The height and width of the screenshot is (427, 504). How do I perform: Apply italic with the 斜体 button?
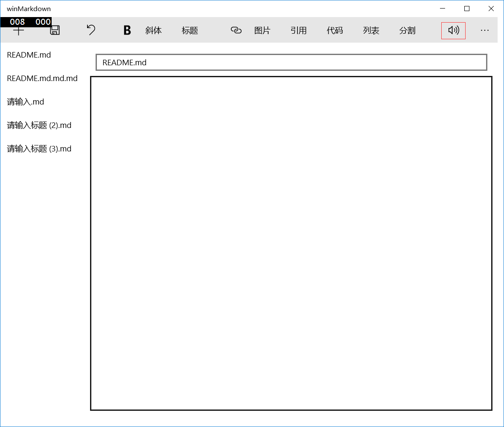pos(153,31)
